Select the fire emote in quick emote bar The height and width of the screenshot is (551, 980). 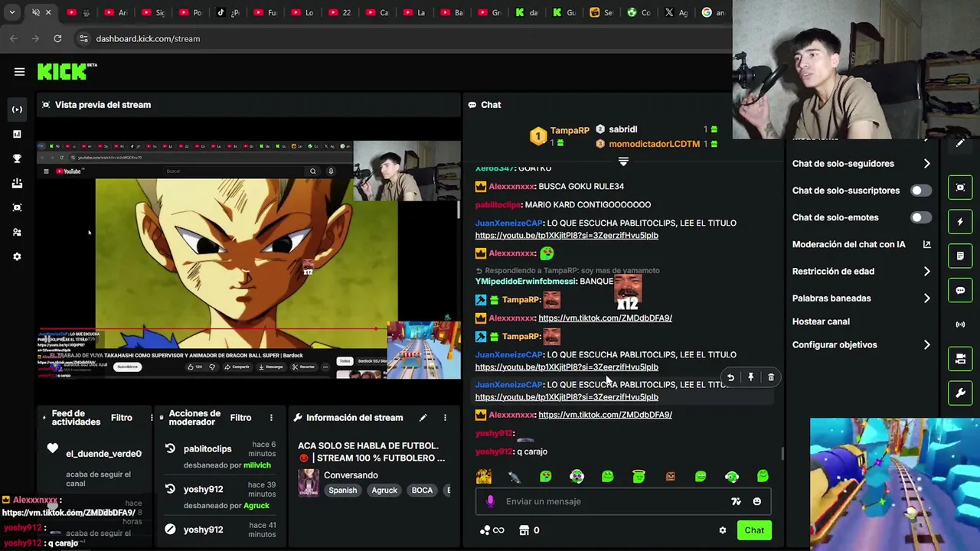pos(483,476)
